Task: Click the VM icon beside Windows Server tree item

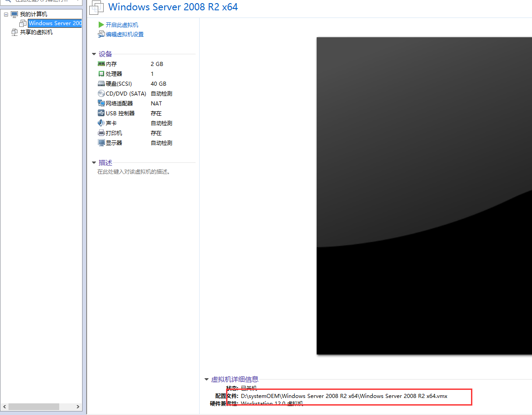Action: 23,23
